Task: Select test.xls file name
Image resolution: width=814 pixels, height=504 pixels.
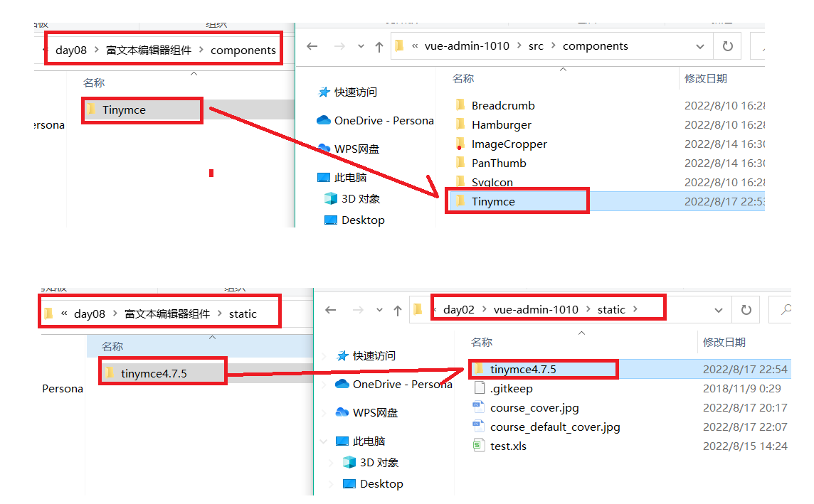Action: tap(508, 446)
